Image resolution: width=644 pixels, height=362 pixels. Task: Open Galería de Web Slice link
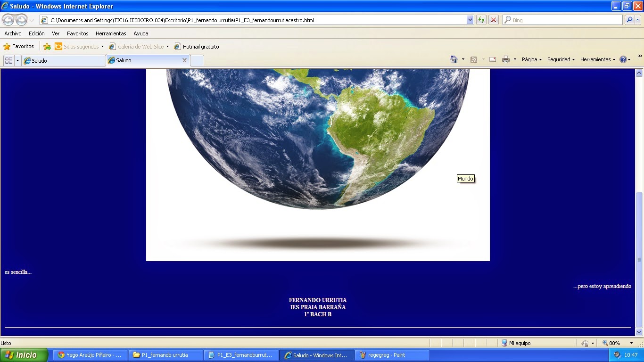137,47
